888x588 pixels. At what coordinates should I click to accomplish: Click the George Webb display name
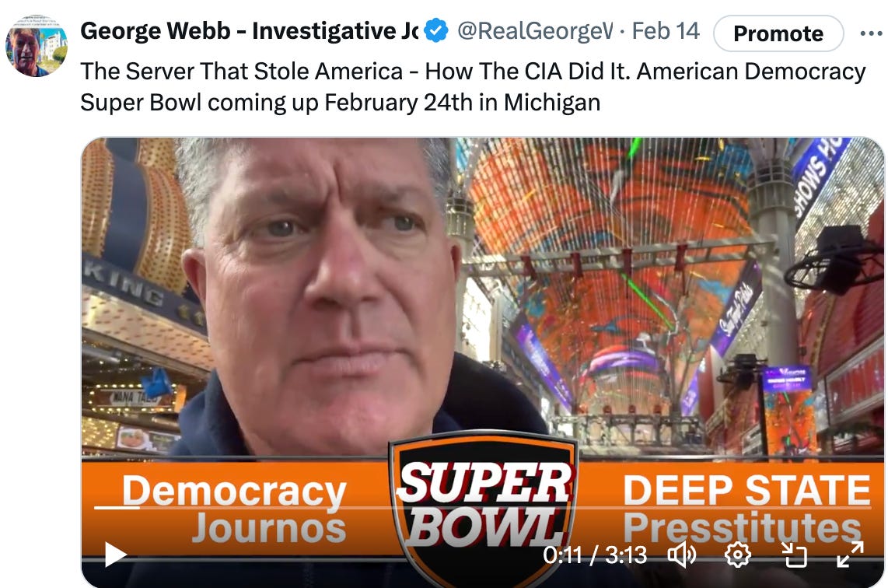point(249,30)
